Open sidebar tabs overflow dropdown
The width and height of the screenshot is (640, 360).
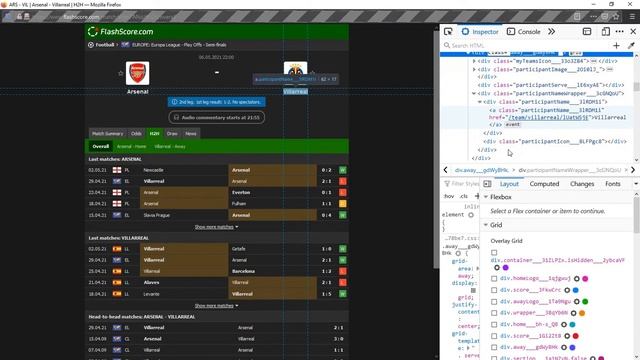636,184
